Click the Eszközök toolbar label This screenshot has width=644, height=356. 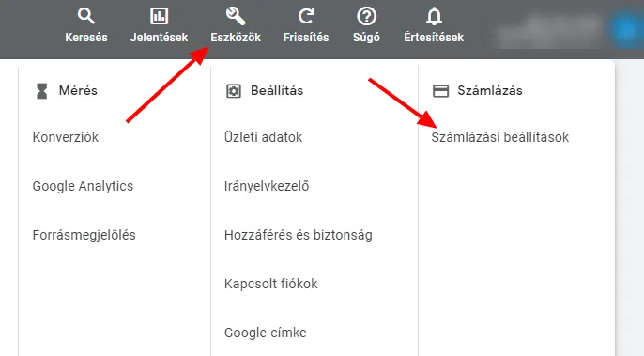(x=236, y=38)
